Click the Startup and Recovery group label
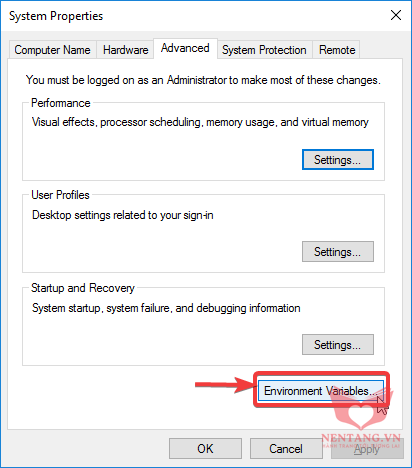Image resolution: width=412 pixels, height=468 pixels. (x=83, y=288)
